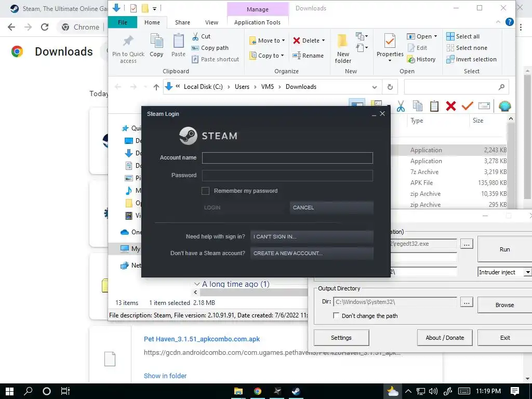Expand the Properties dropdown arrow
The image size is (532, 399).
pos(390,61)
